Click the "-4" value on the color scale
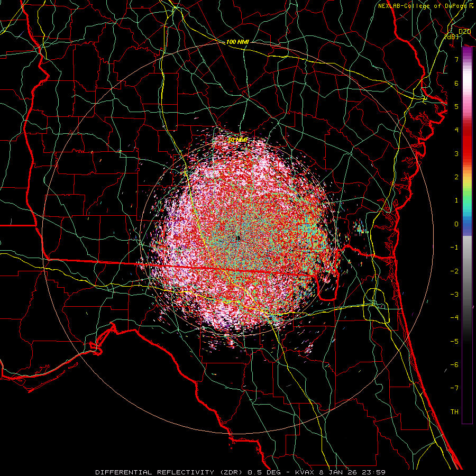 tap(454, 318)
